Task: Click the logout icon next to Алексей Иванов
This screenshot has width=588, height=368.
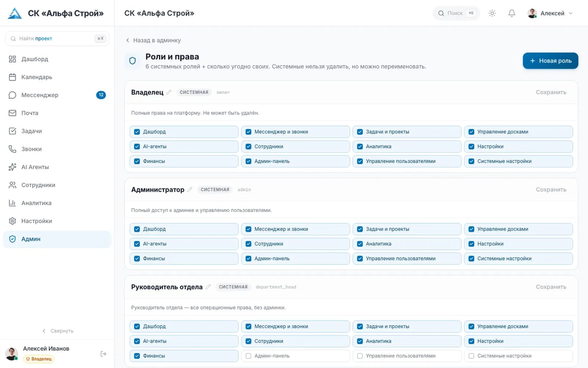Action: point(104,354)
